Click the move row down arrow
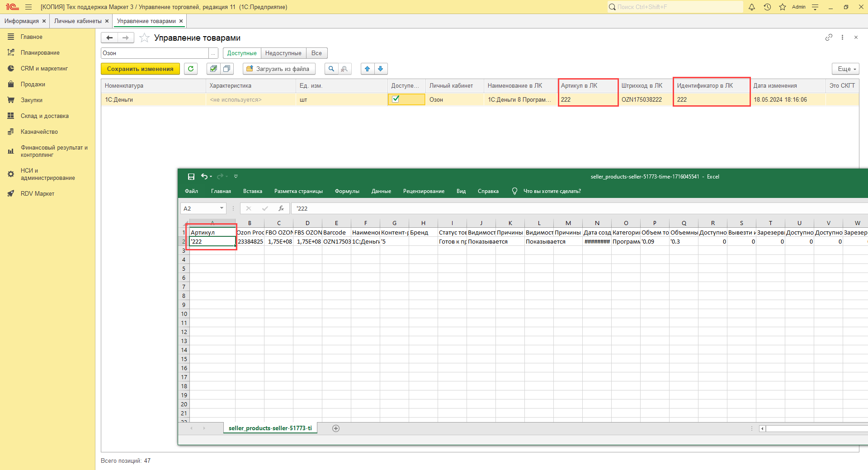Screen dimensions: 868x470 coord(381,69)
